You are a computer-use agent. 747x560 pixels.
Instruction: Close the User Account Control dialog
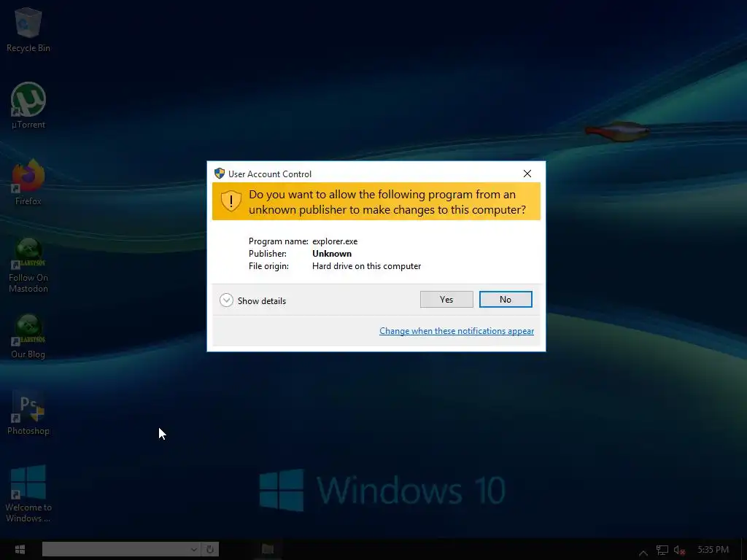click(x=527, y=174)
